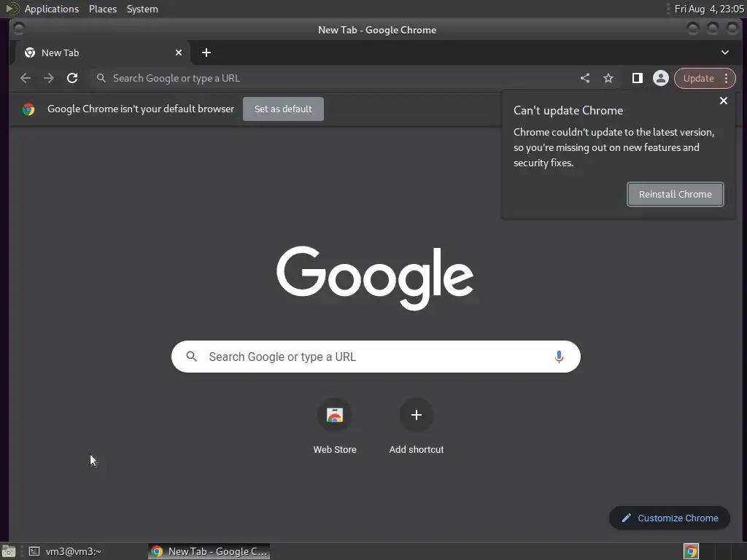Viewport: 747px width, 560px height.
Task: Dismiss Can't update Chrome popup
Action: (x=723, y=101)
